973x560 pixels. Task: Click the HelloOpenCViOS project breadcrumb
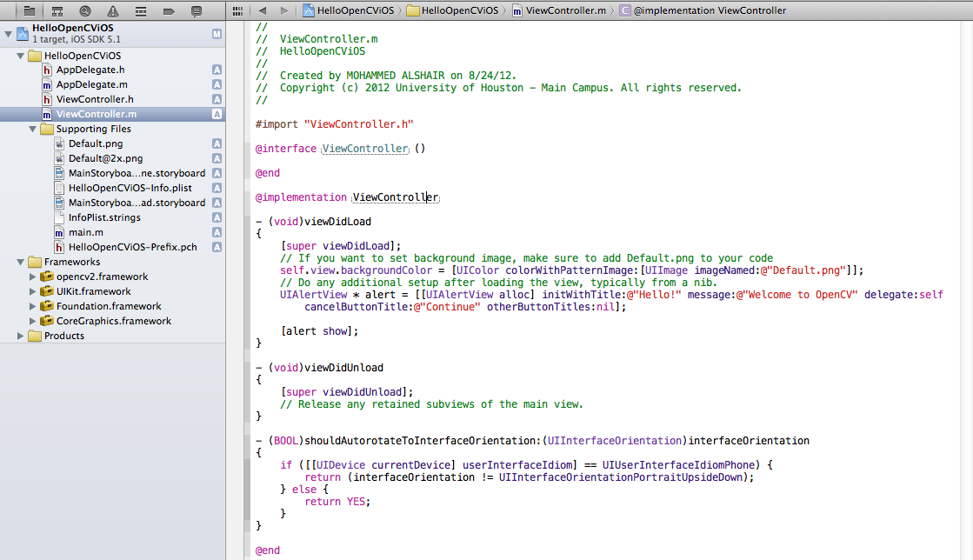(348, 10)
